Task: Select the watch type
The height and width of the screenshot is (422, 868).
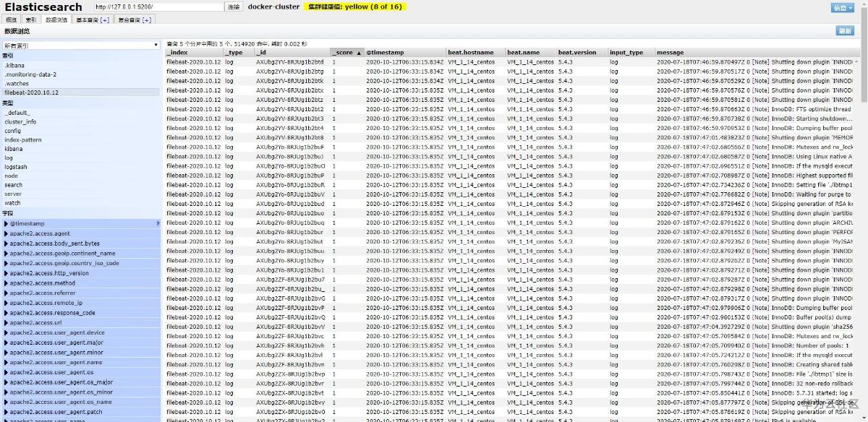Action: point(12,203)
